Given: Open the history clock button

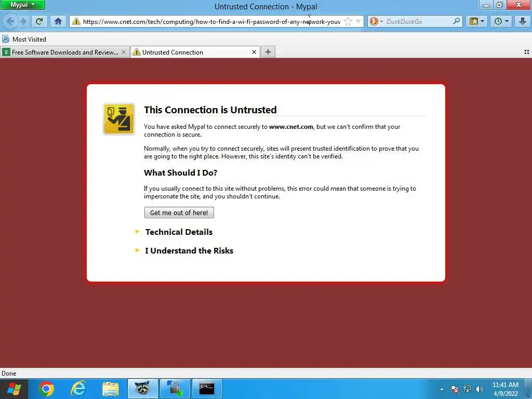Looking at the screenshot, I should point(501,21).
